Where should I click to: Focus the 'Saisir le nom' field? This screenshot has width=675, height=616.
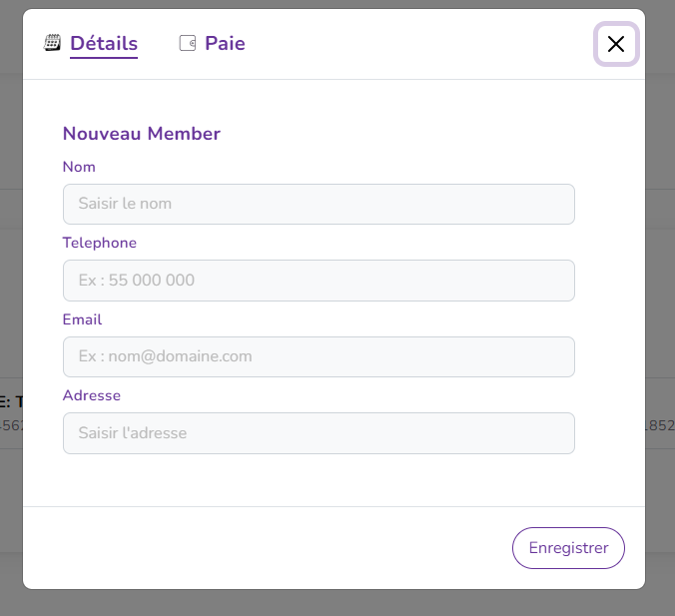coord(319,204)
